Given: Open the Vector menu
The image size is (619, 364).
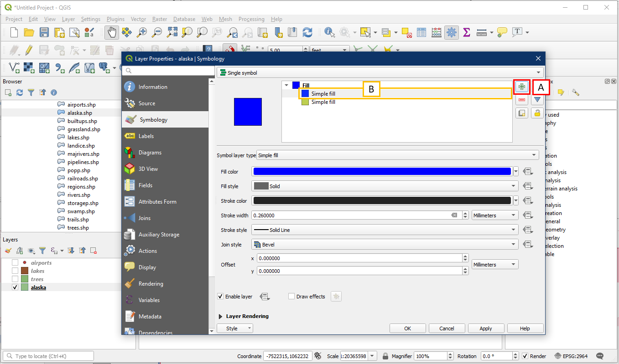Looking at the screenshot, I should coord(138,19).
